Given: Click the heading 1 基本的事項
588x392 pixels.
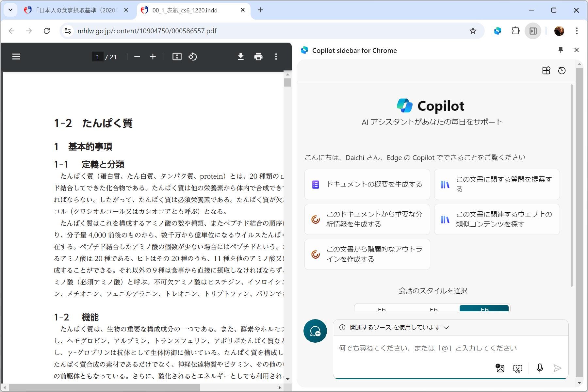Looking at the screenshot, I should click(x=83, y=146).
